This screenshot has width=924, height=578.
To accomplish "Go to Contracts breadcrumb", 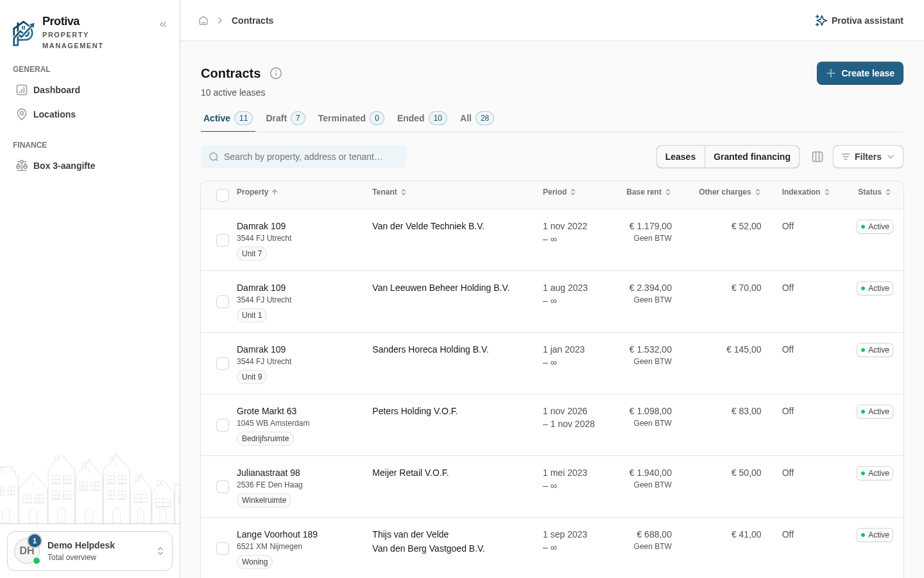I will [x=252, y=21].
